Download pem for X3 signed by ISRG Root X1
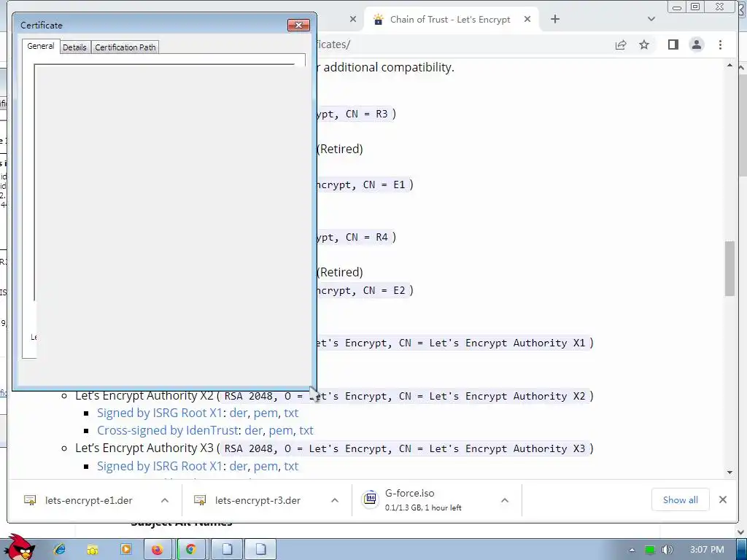This screenshot has height=560, width=747. (266, 466)
